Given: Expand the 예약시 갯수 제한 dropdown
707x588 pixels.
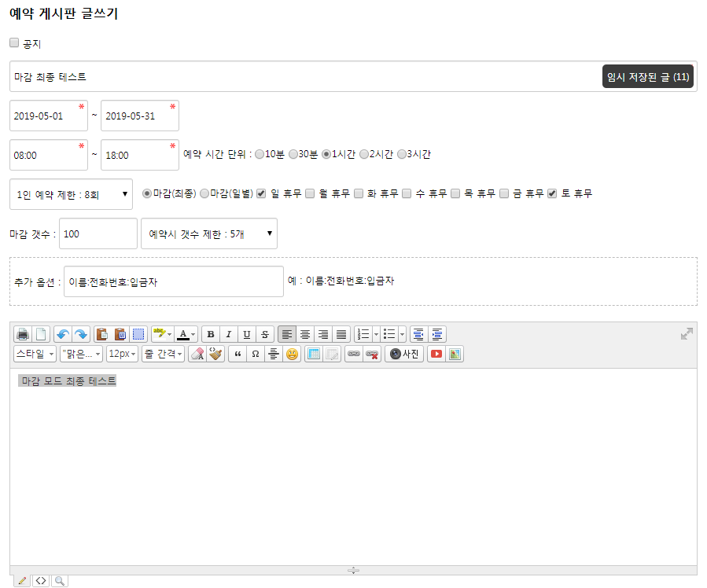Looking at the screenshot, I should point(209,233).
